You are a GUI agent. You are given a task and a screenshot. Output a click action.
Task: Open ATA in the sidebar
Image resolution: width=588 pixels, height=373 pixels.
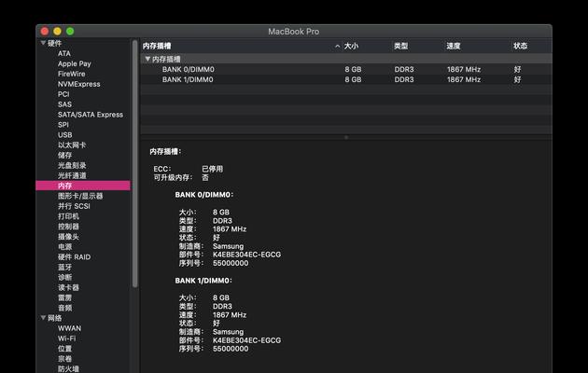click(x=64, y=53)
